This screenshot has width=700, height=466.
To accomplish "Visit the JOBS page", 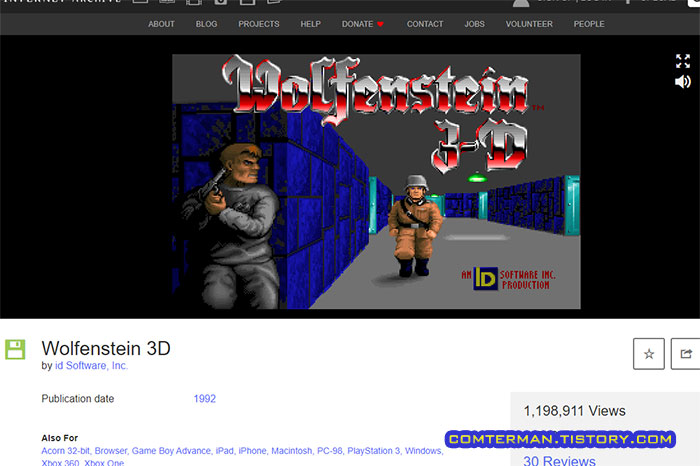I will click(x=474, y=24).
